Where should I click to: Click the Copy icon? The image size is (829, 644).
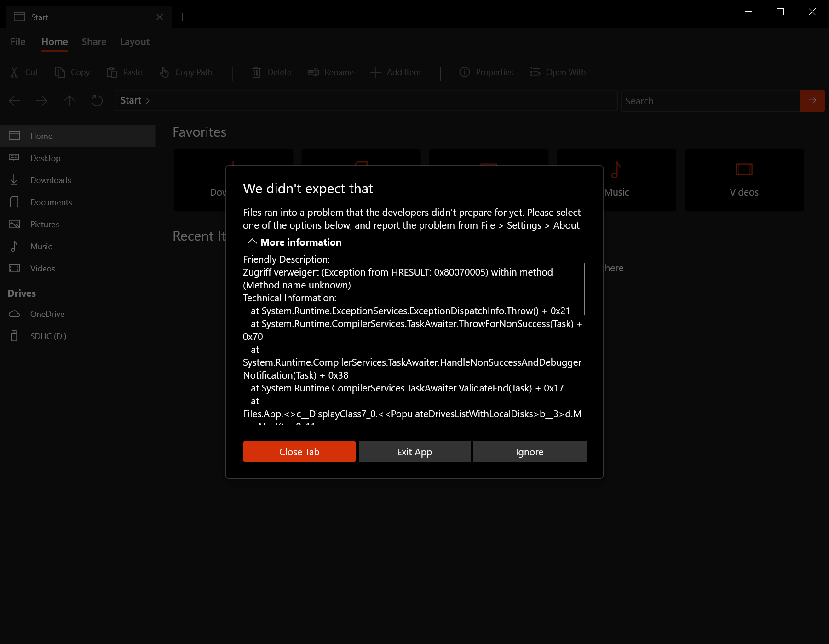coord(60,72)
